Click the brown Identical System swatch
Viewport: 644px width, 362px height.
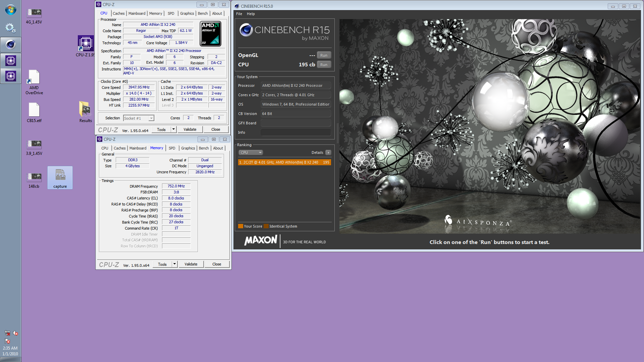pos(266,226)
